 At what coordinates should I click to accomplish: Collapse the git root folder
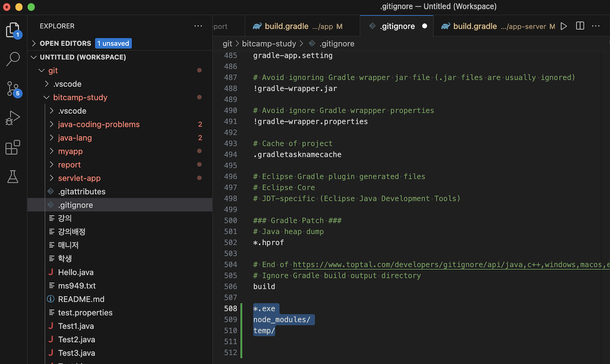coord(42,71)
